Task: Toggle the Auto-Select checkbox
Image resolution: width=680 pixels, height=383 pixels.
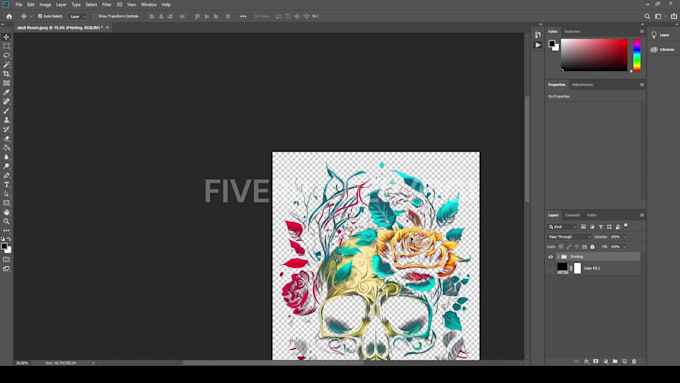Action: point(40,16)
